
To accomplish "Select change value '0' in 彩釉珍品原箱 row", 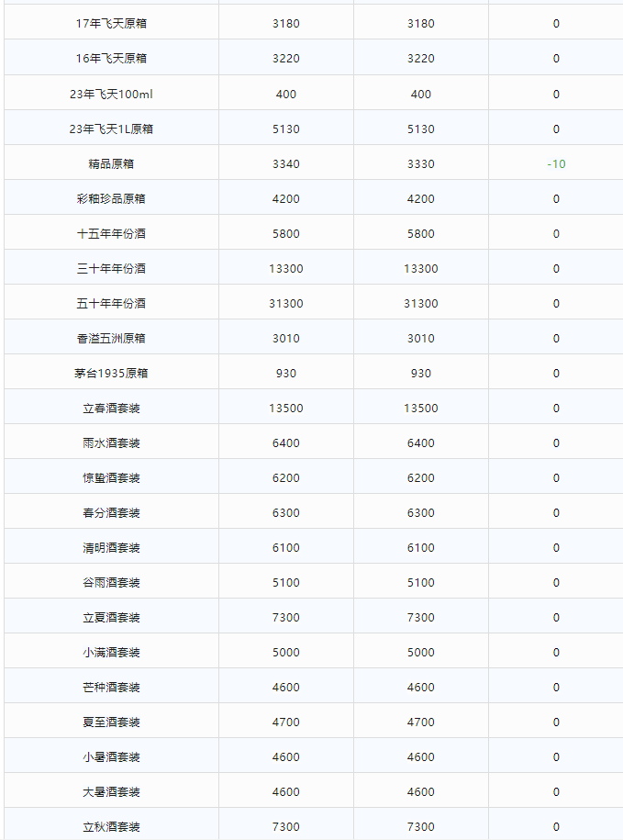I will [x=556, y=198].
